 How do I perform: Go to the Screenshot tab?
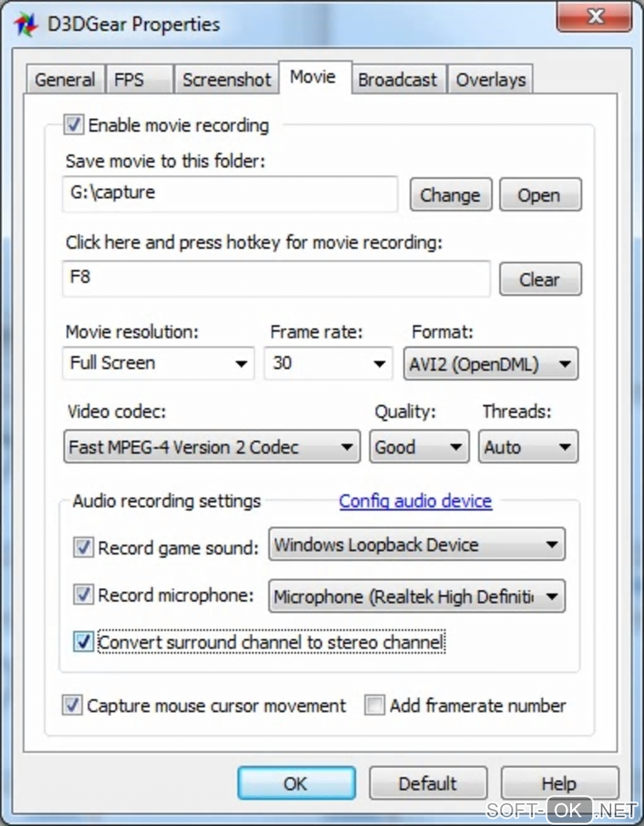226,80
